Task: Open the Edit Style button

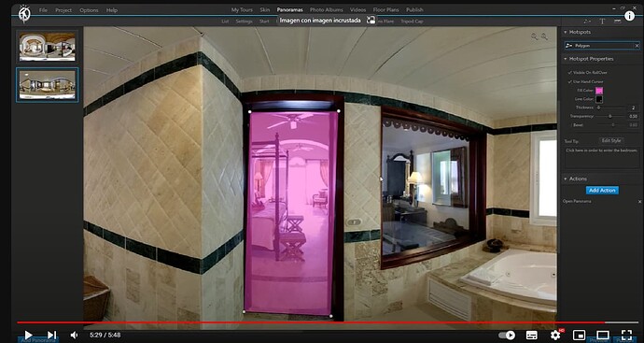Action: 611,140
